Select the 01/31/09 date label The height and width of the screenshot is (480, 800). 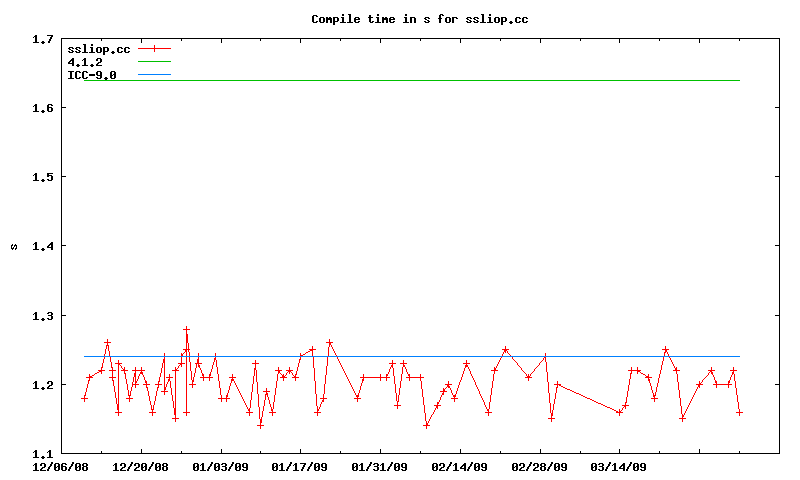[x=380, y=466]
